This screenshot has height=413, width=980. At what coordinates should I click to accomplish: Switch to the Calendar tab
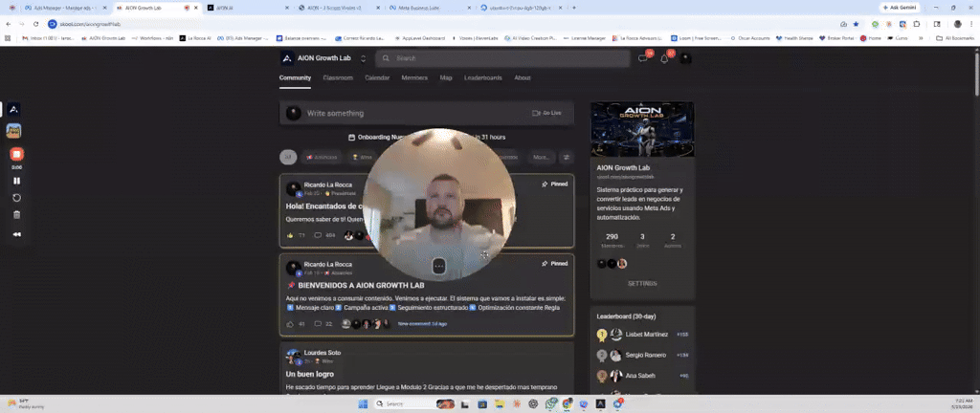[x=377, y=78]
